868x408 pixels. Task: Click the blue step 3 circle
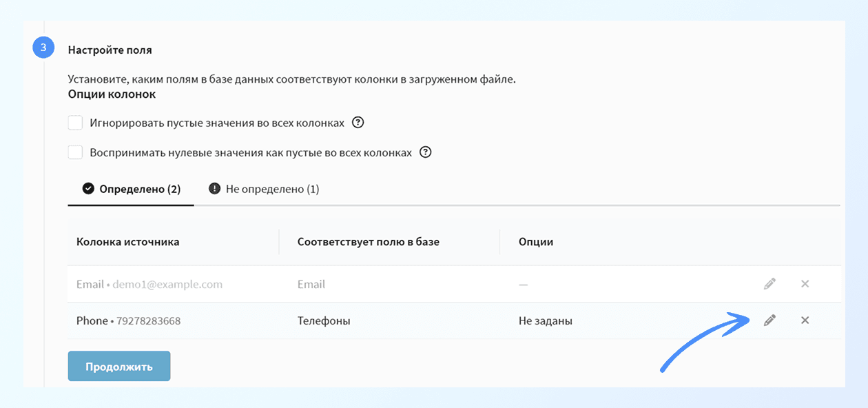(x=43, y=46)
